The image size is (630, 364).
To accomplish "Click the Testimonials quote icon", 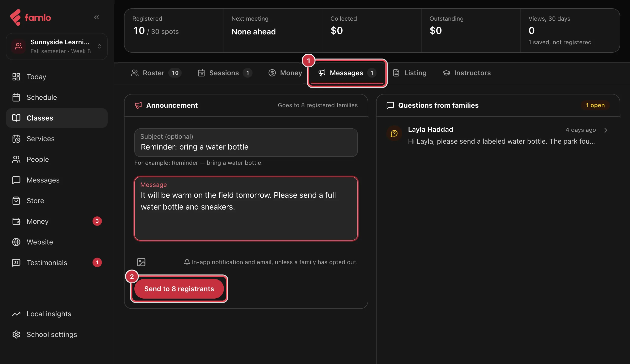I will coord(16,263).
